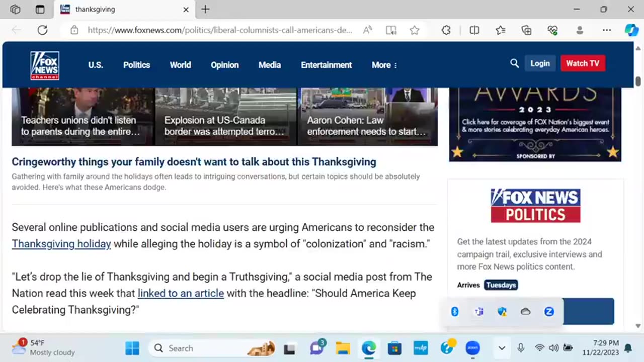This screenshot has height=362, width=644.
Task: Open the Aaron Cohen law enforcement video
Action: point(368,117)
